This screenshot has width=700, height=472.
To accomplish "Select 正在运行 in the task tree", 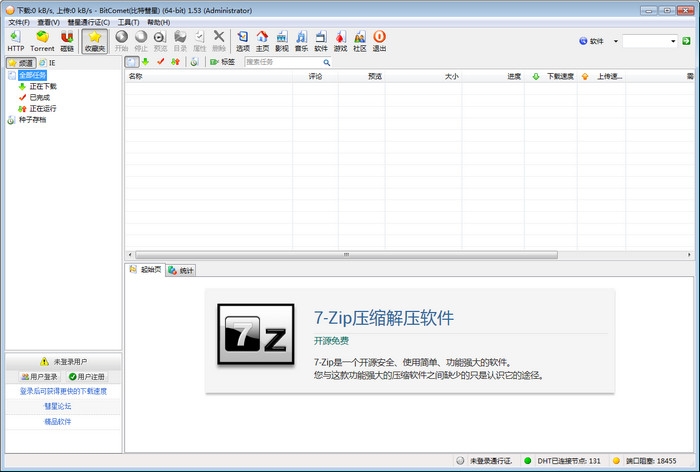I will 43,109.
